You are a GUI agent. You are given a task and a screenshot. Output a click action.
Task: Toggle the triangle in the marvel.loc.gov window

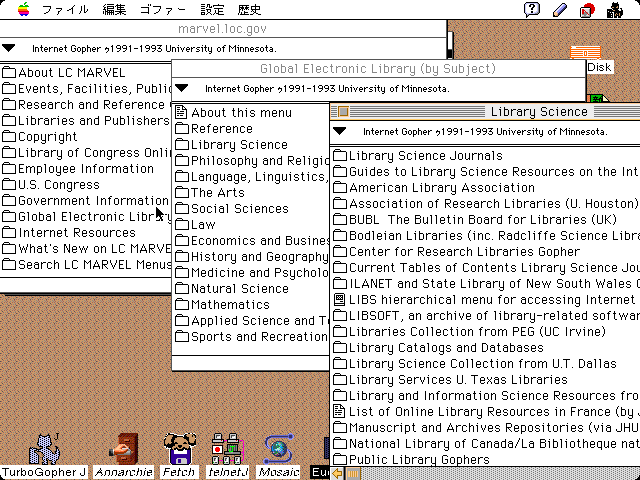9,47
